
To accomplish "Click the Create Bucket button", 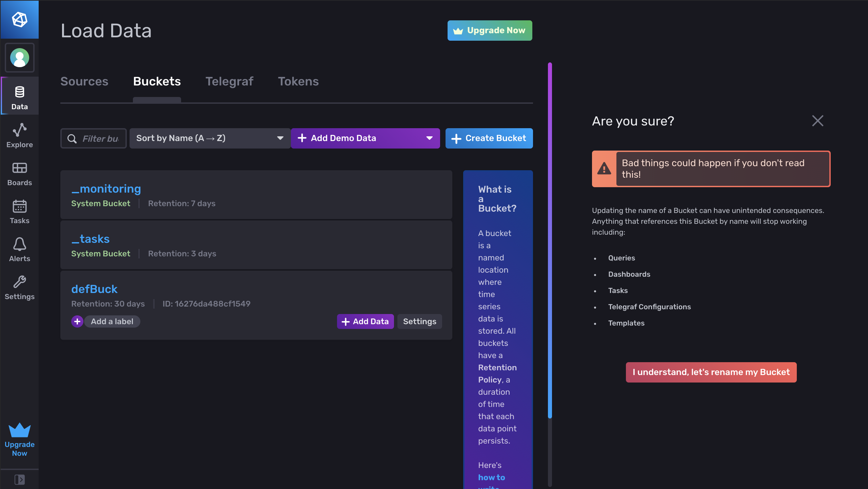I will click(x=489, y=138).
